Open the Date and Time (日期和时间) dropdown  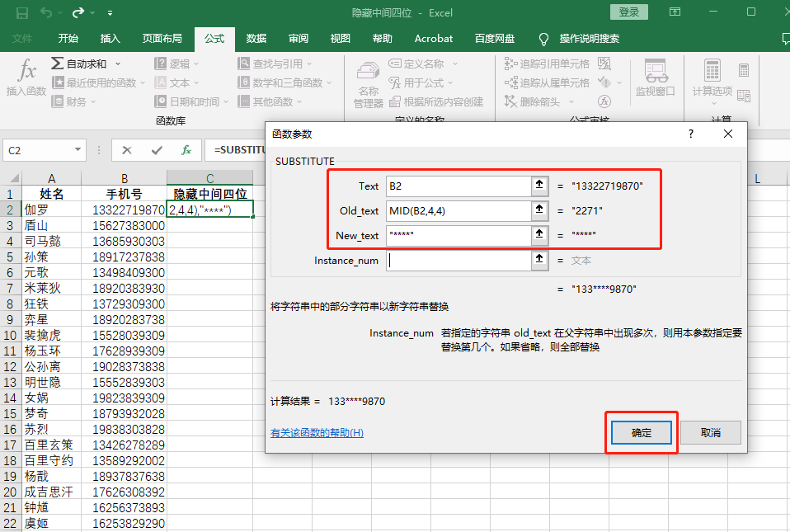tap(224, 100)
